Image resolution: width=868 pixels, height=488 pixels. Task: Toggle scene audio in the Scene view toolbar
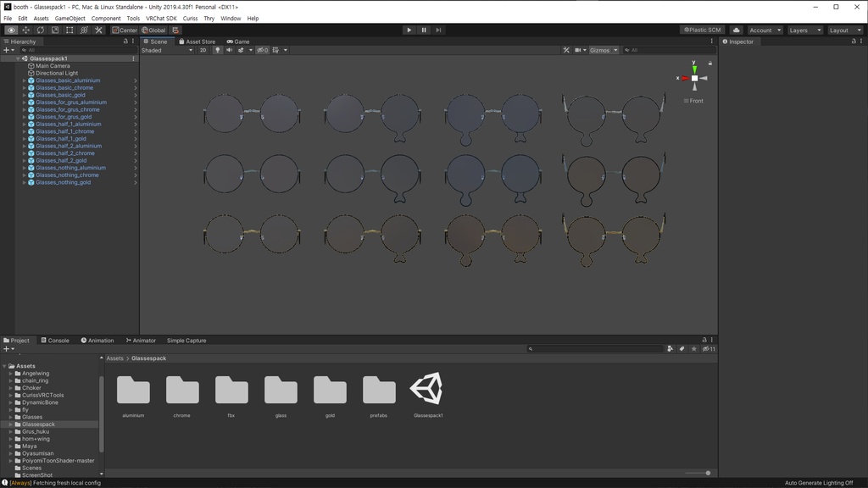tap(230, 50)
